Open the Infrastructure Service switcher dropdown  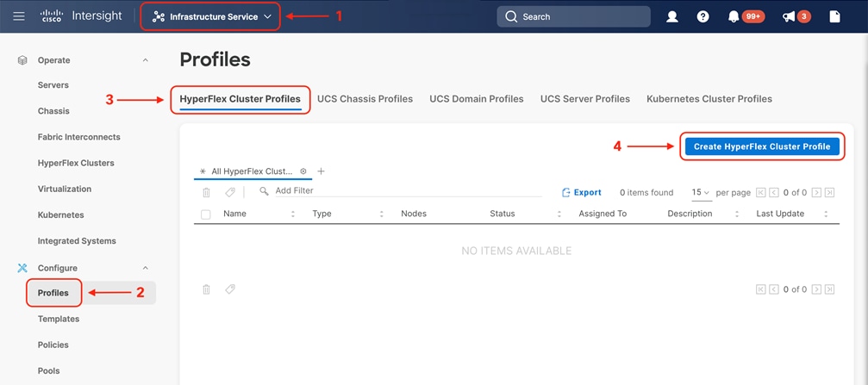tap(211, 16)
